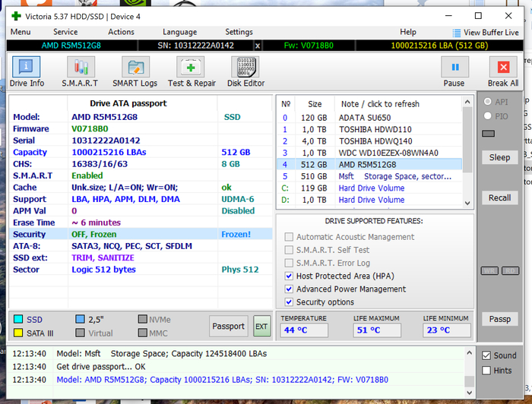Open the Service menu
The image size is (532, 404).
pyautogui.click(x=65, y=32)
